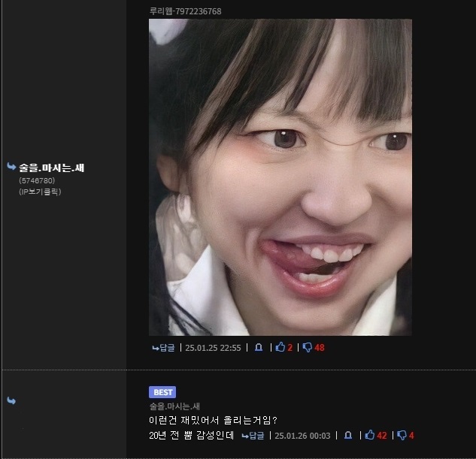
Task: Open the posted face image in comment
Action: 280,177
